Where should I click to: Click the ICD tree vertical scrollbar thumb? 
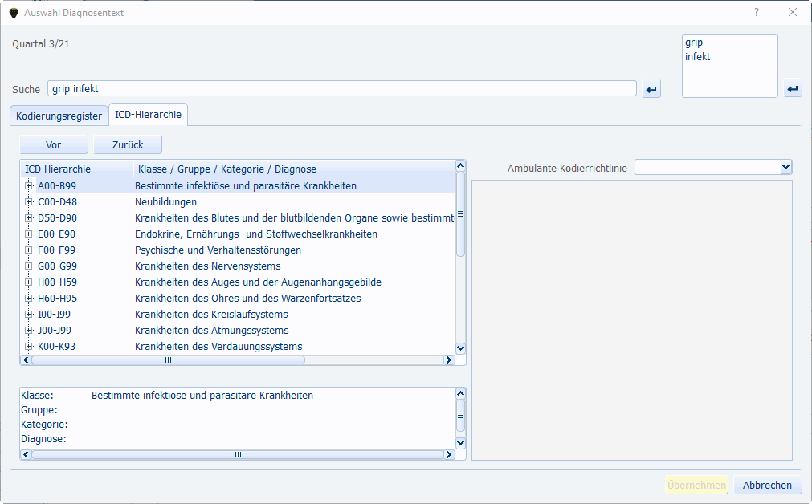click(x=460, y=213)
